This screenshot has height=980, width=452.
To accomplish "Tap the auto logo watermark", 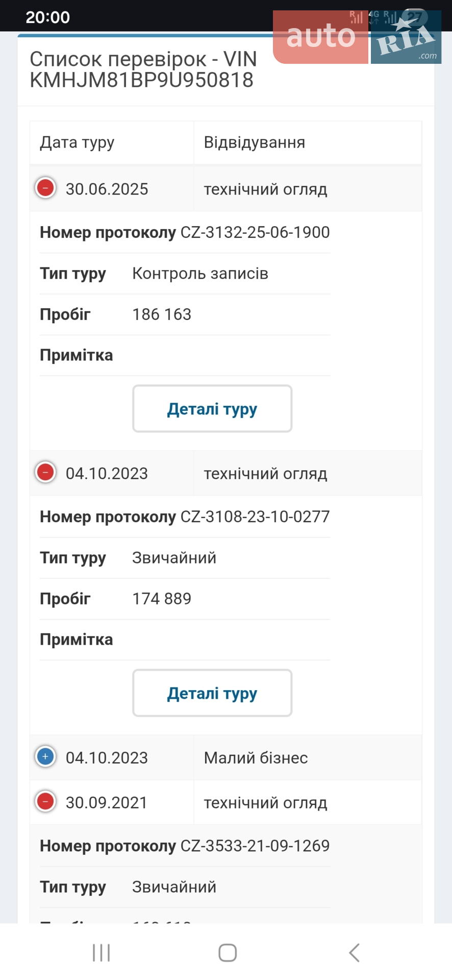I will [x=320, y=37].
